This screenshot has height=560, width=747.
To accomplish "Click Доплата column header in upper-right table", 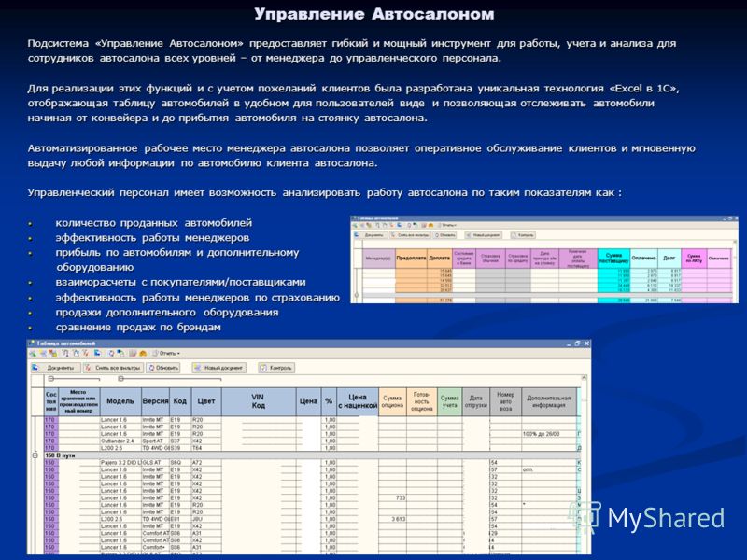I will click(x=439, y=259).
